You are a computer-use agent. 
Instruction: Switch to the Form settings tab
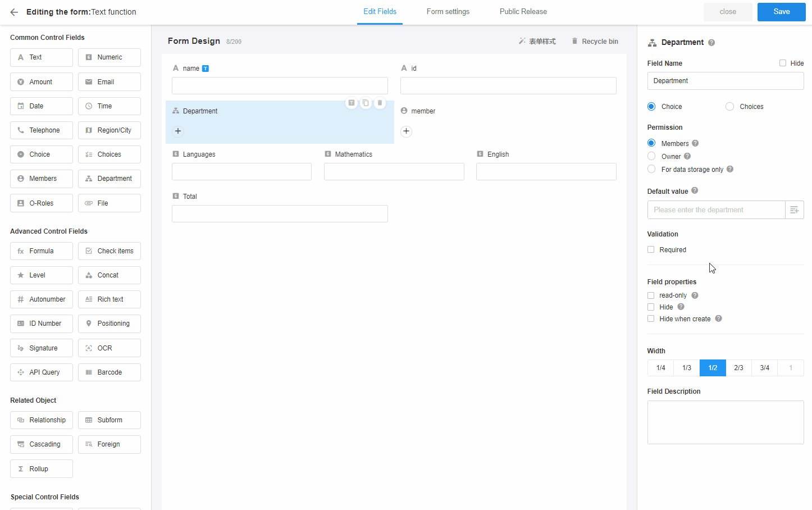(x=448, y=12)
